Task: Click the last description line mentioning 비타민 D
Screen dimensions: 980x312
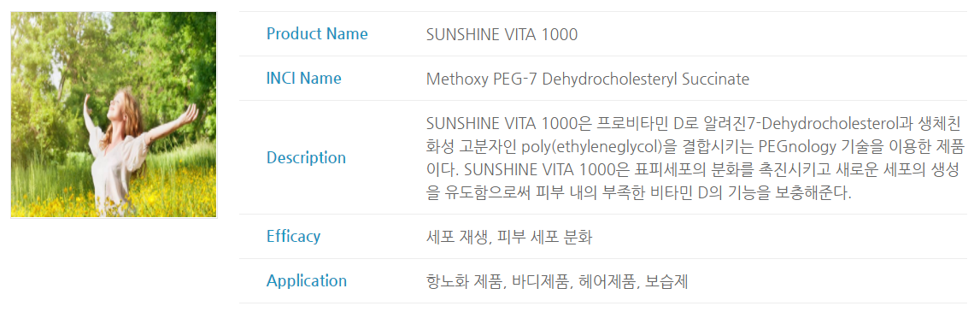Action: (x=639, y=193)
